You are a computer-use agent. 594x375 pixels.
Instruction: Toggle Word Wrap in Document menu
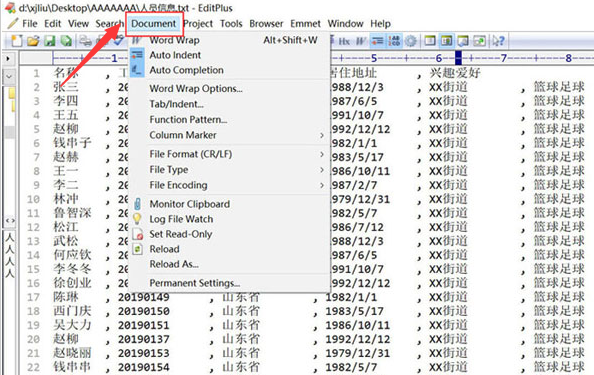tap(229, 40)
